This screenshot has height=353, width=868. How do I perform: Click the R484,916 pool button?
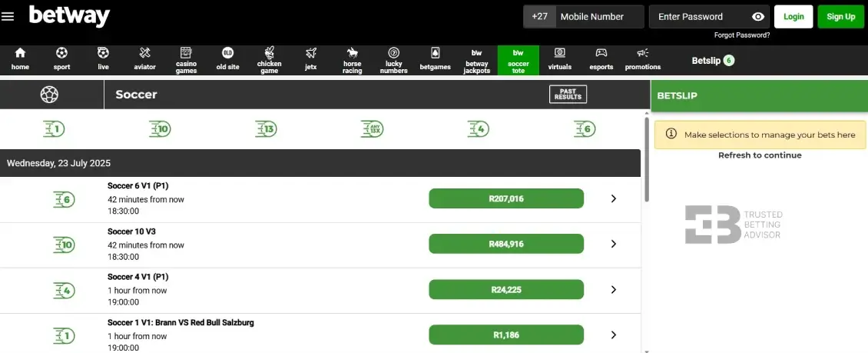[506, 244]
